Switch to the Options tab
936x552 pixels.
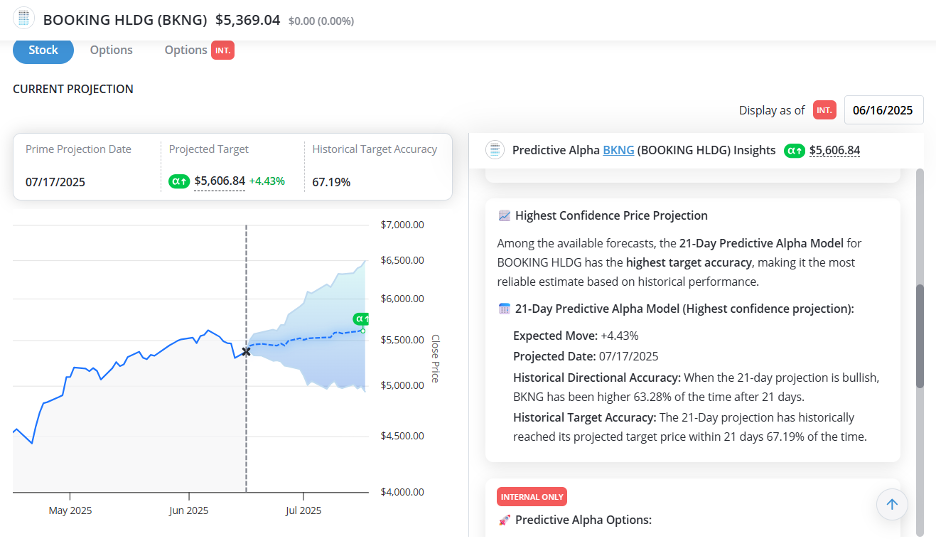111,50
